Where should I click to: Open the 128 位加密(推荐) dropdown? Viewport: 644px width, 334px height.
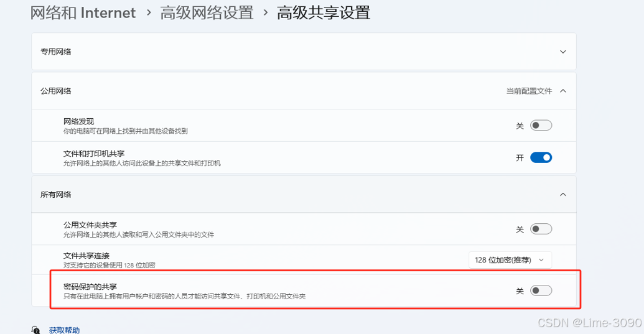coord(510,260)
